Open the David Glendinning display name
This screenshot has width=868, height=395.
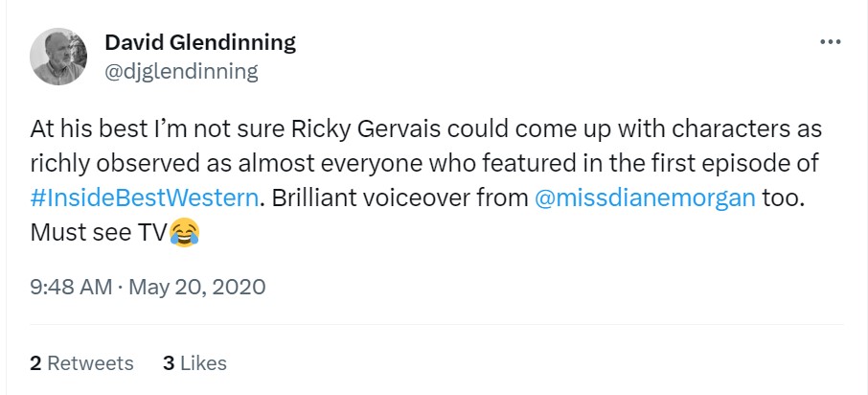[x=199, y=42]
